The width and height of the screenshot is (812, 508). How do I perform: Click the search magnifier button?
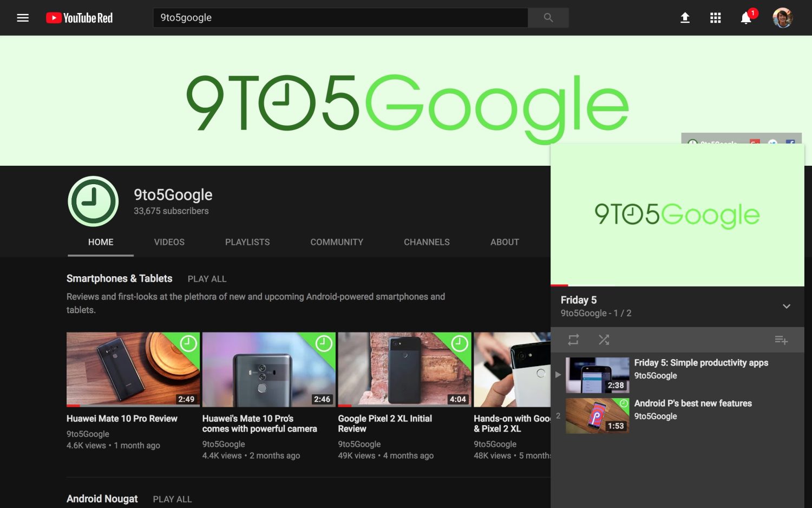pyautogui.click(x=548, y=18)
